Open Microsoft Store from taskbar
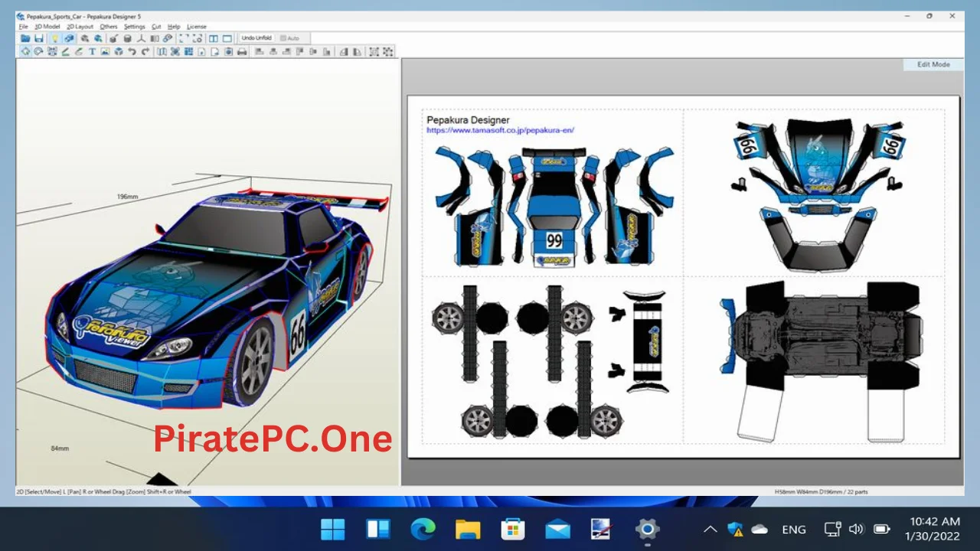The width and height of the screenshot is (980, 551). 512,529
